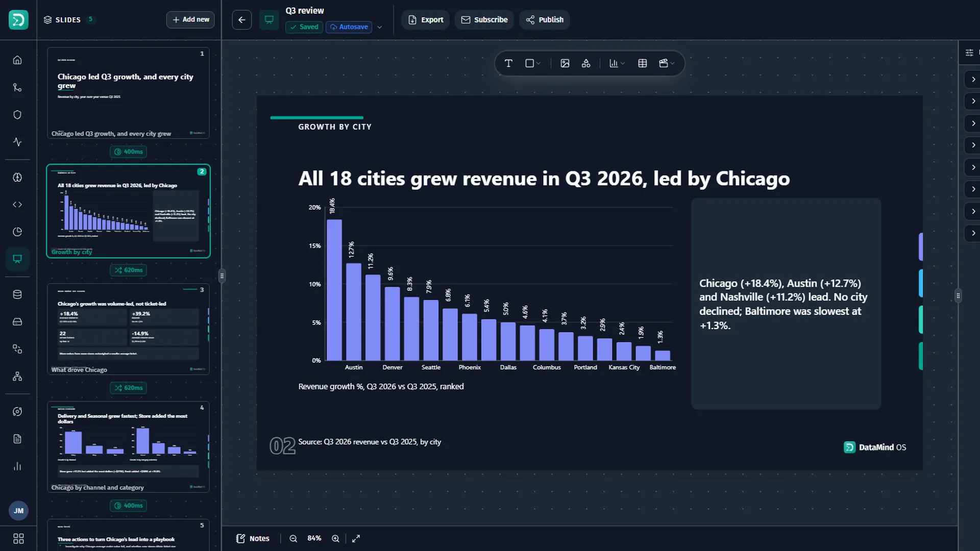
Task: Open the apps grid icon at sidebar bottom
Action: pyautogui.click(x=18, y=539)
